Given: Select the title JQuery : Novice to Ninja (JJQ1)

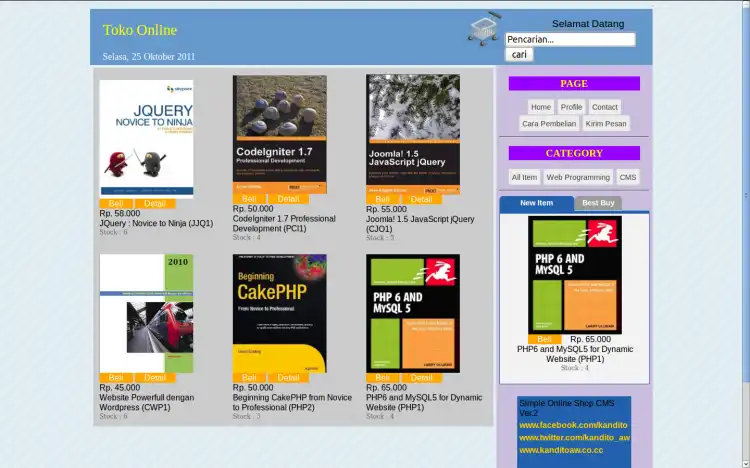Looking at the screenshot, I should (x=156, y=223).
